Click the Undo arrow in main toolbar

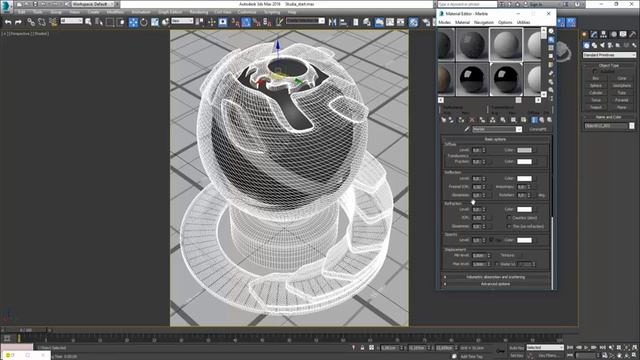click(8, 22)
